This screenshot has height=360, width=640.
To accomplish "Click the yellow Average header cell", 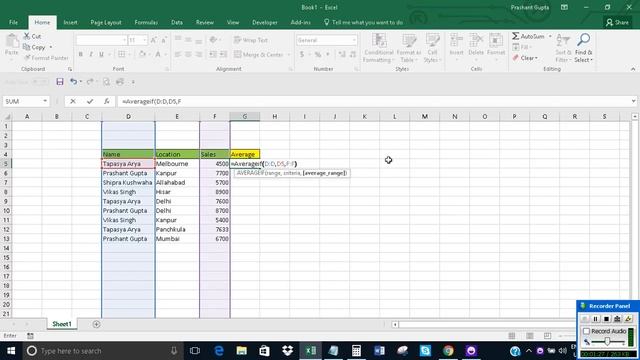I will click(245, 154).
